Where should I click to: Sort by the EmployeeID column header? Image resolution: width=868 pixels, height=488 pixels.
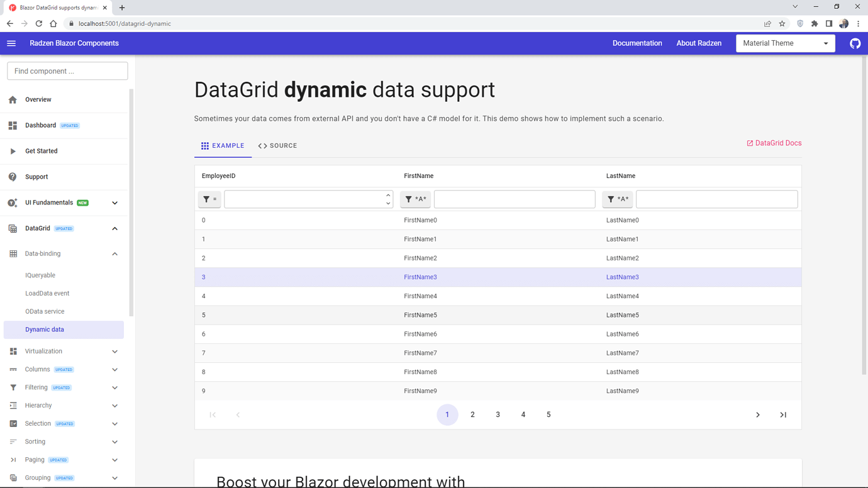tap(219, 176)
